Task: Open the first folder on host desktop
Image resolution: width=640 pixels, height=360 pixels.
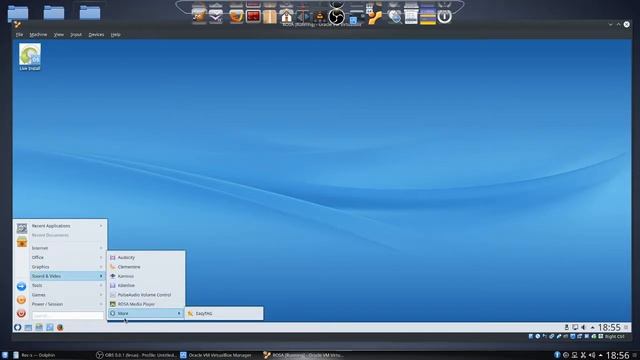Action: tap(18, 13)
